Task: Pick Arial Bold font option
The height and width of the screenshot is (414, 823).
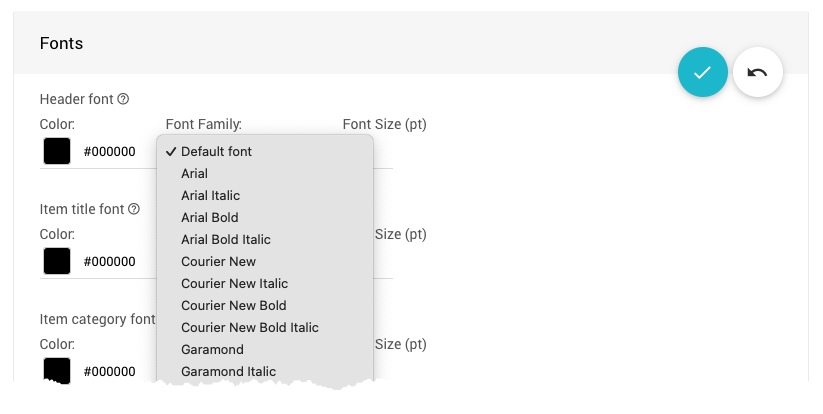Action: [x=209, y=218]
